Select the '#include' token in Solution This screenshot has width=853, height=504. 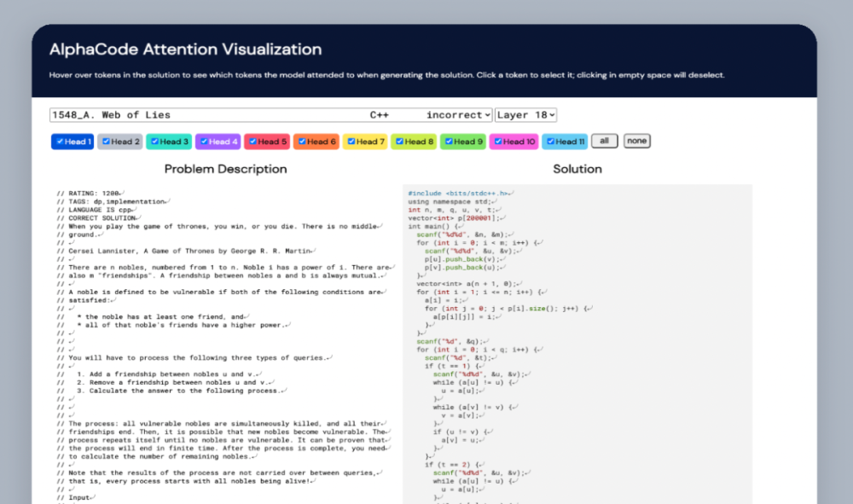pyautogui.click(x=425, y=194)
